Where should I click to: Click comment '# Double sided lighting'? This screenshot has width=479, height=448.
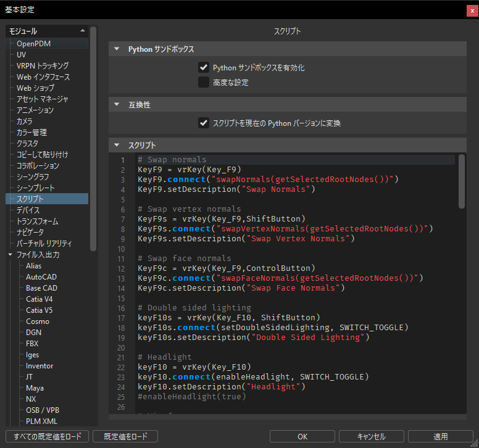194,307
